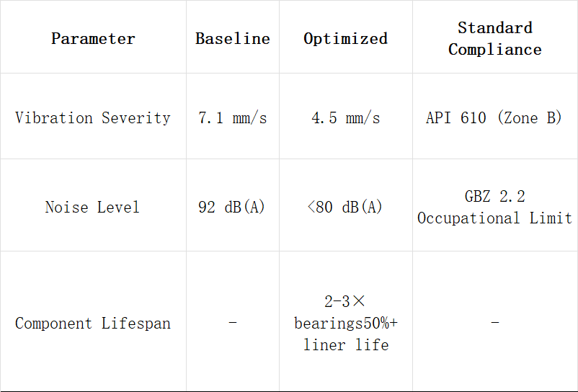Click the 7.1 mm/s baseline value

(233, 116)
